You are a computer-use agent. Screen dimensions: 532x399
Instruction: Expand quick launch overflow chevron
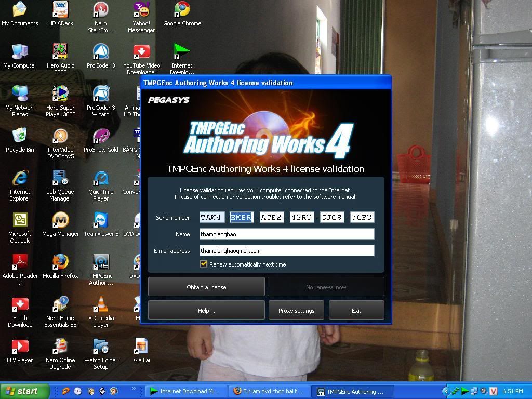(134, 388)
